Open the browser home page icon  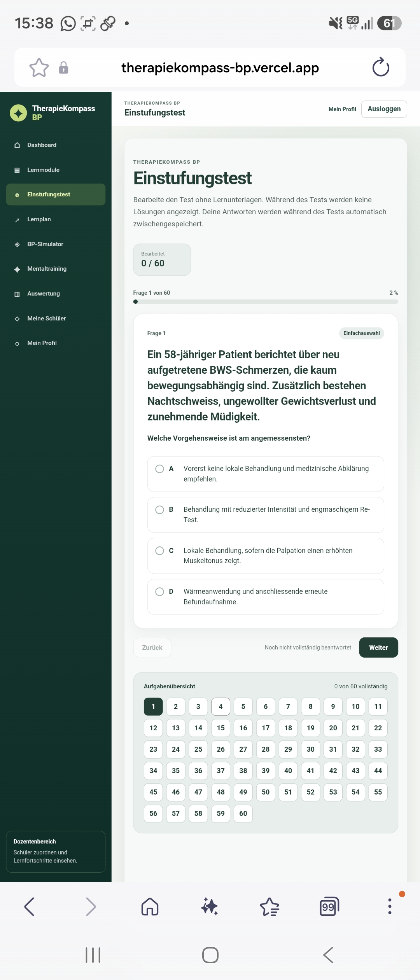coord(150,907)
